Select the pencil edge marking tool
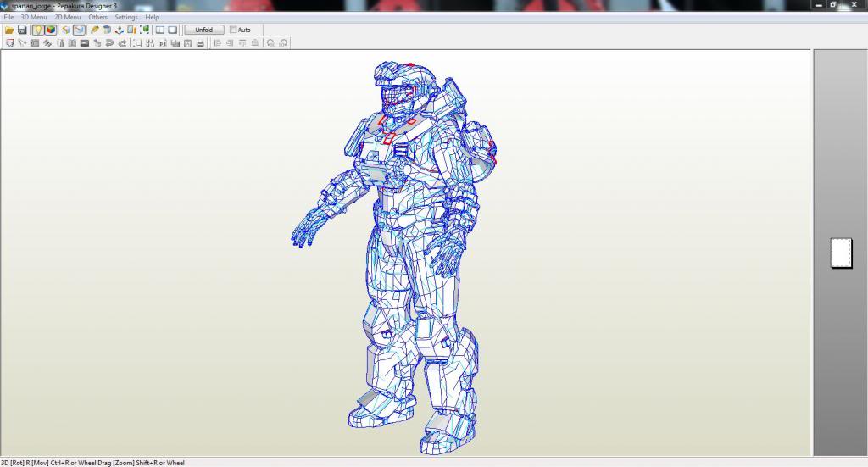Screen dimensions: 868x467 tap(95, 30)
